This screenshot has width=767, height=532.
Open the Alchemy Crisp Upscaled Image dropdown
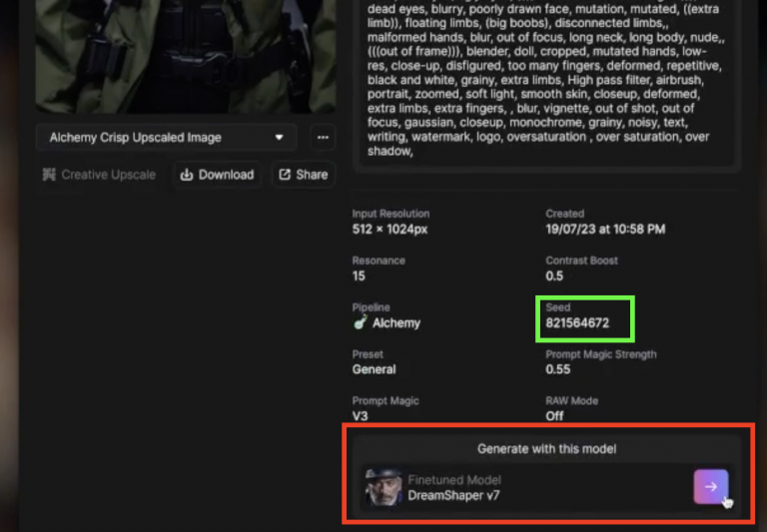click(166, 138)
